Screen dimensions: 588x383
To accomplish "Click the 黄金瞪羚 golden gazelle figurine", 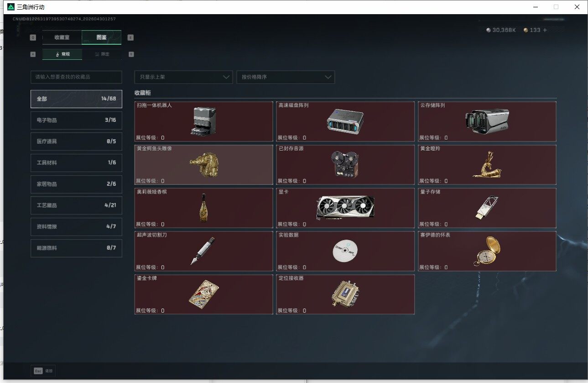I will click(x=487, y=165).
